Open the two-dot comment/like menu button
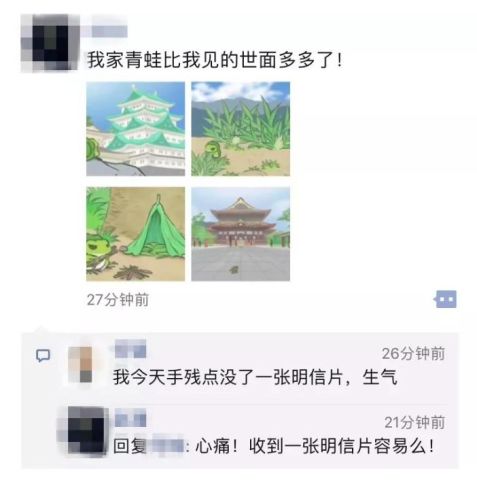477x480 pixels. pyautogui.click(x=446, y=299)
